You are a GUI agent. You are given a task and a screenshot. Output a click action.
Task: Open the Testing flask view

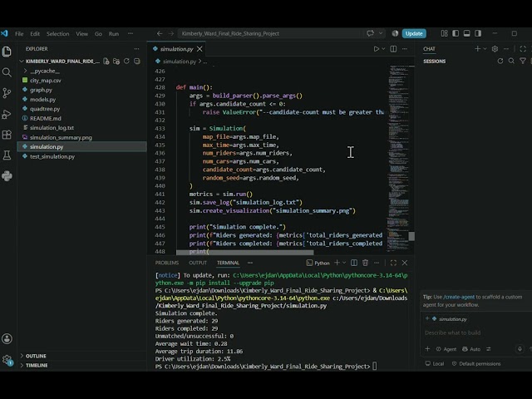point(7,155)
